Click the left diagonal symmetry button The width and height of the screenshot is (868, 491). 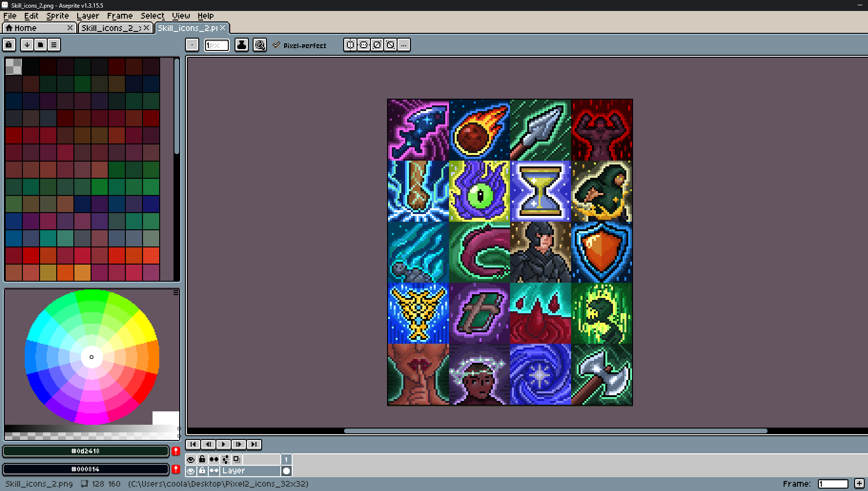[x=390, y=45]
